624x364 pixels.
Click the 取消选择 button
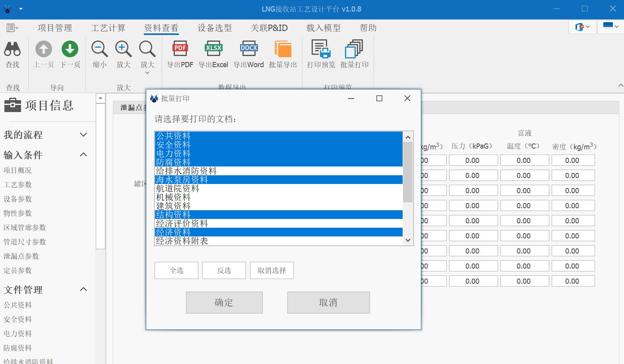[x=272, y=270]
